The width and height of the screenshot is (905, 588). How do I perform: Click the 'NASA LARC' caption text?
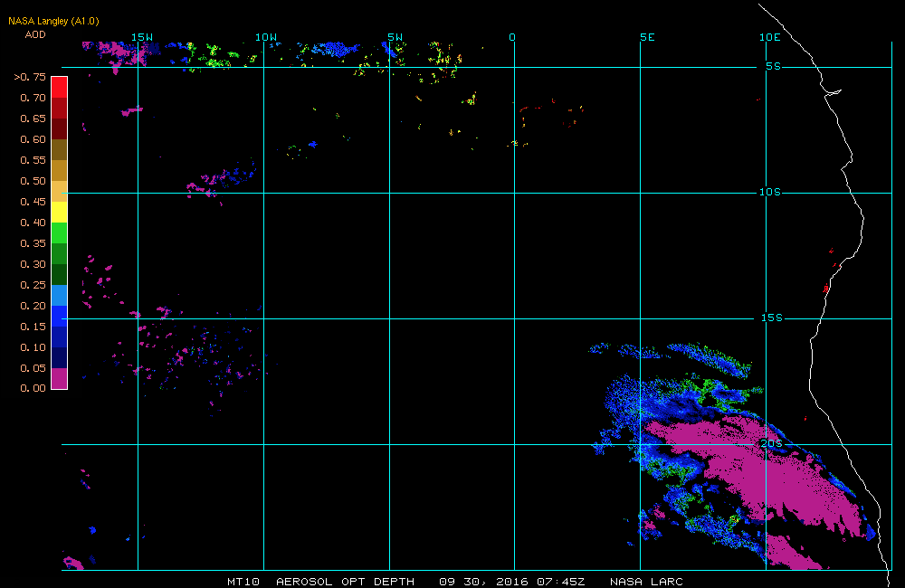(646, 582)
